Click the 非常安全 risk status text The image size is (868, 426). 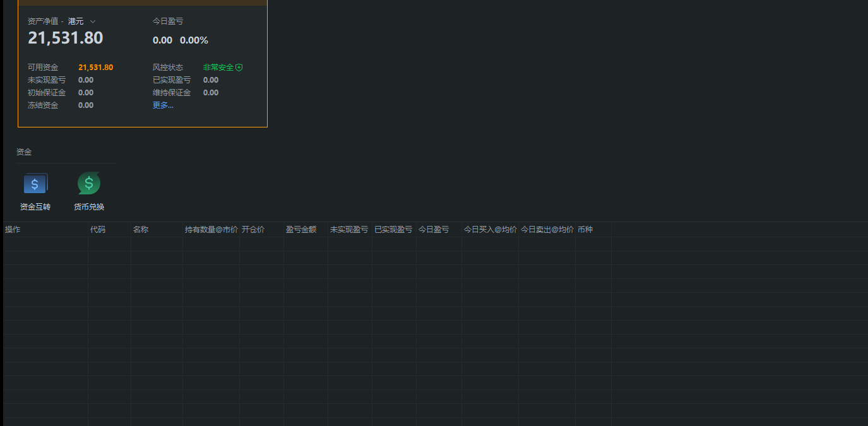(x=218, y=68)
